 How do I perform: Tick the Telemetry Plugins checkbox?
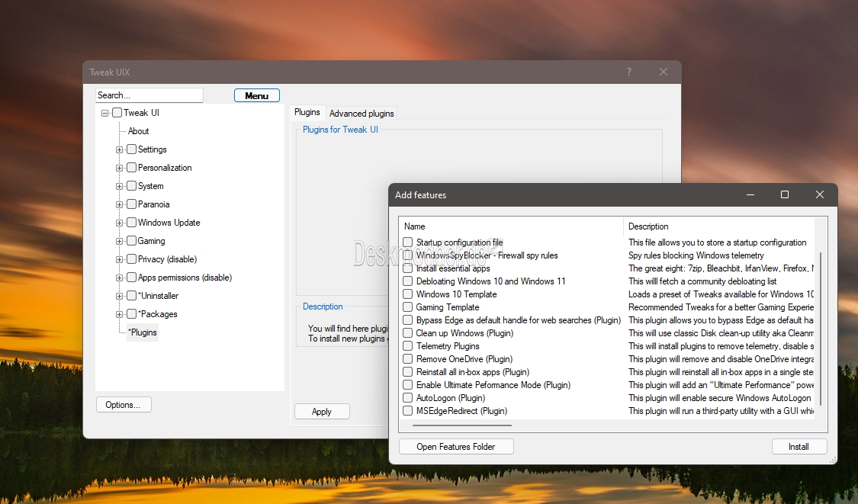408,346
